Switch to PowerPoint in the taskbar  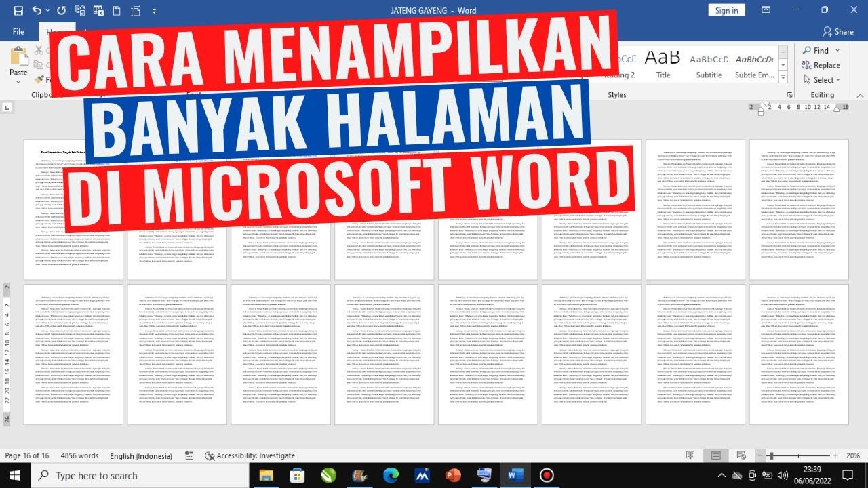coord(453,475)
